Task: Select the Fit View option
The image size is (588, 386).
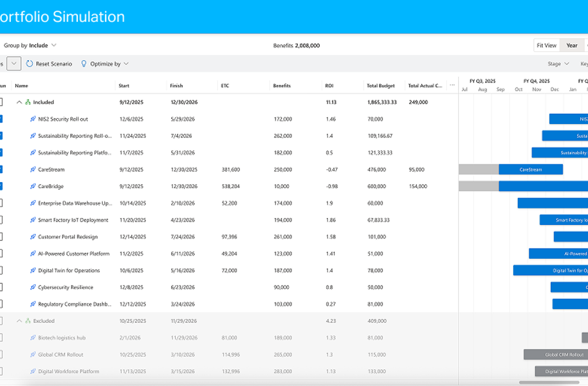Action: 546,45
